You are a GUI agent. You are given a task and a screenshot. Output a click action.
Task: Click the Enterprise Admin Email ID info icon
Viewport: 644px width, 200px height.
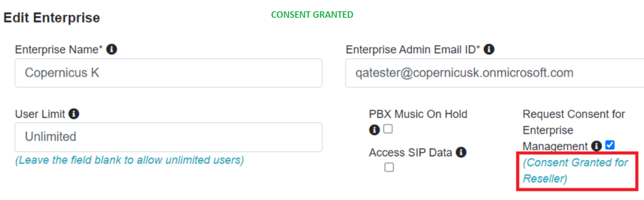click(x=489, y=49)
